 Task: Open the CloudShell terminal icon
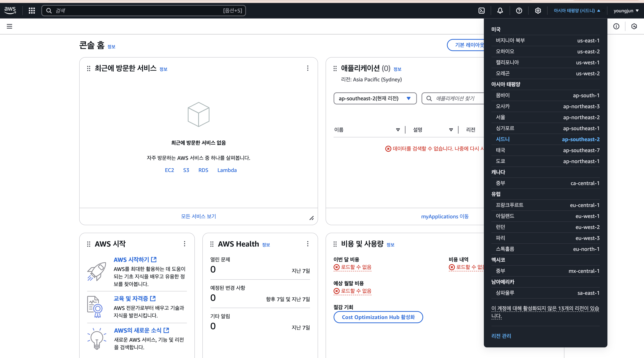tap(481, 10)
